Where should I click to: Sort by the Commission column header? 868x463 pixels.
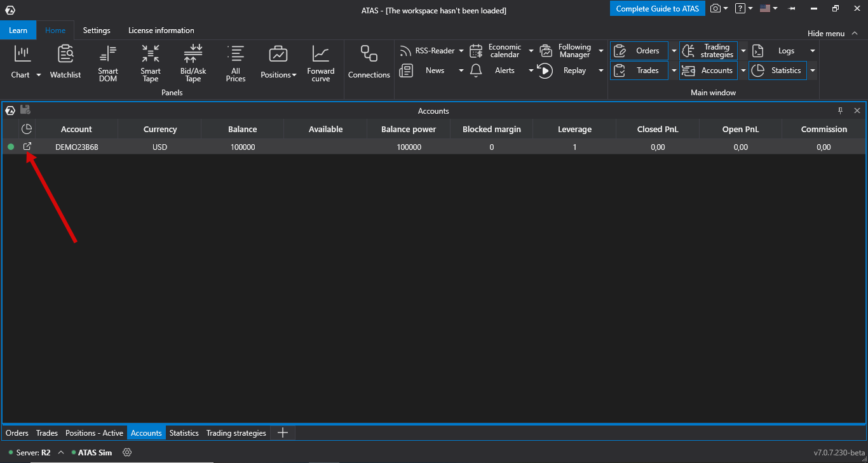(824, 129)
